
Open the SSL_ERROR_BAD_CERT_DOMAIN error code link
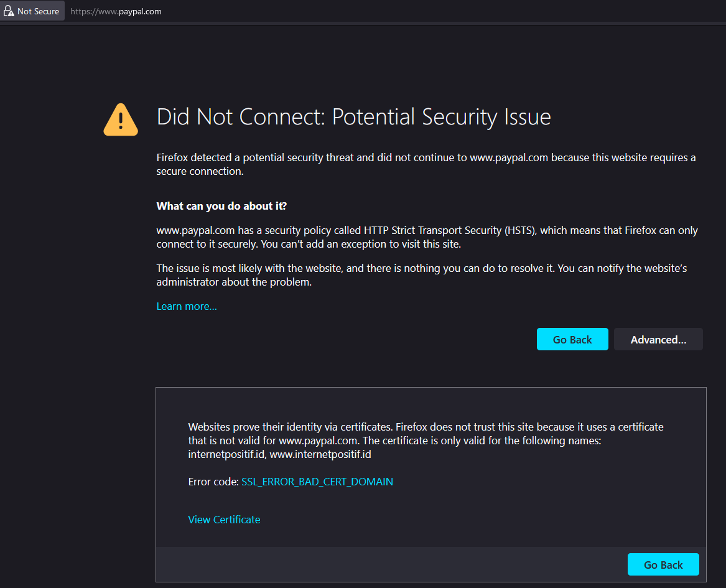click(x=317, y=482)
